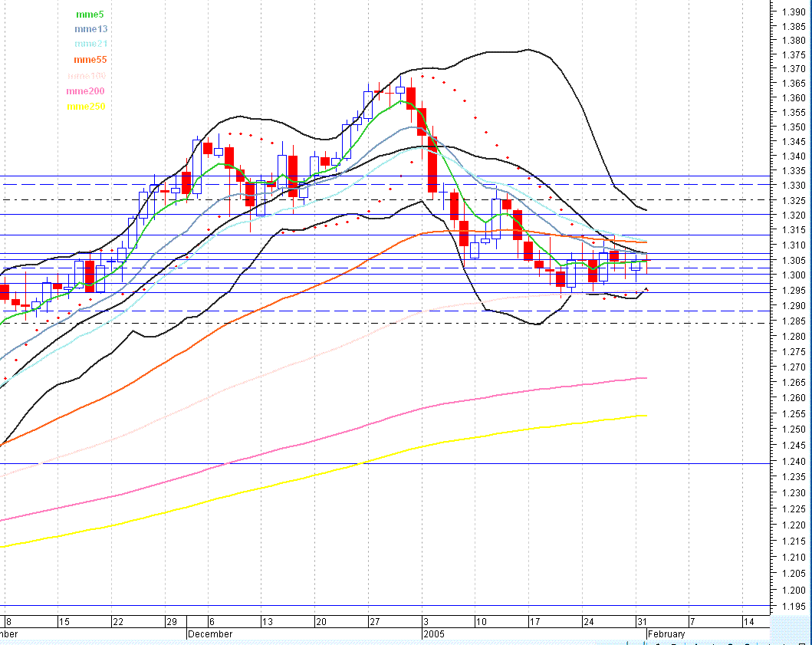Image resolution: width=812 pixels, height=645 pixels.
Task: Click the 1.270 price axis label
Action: pos(794,367)
